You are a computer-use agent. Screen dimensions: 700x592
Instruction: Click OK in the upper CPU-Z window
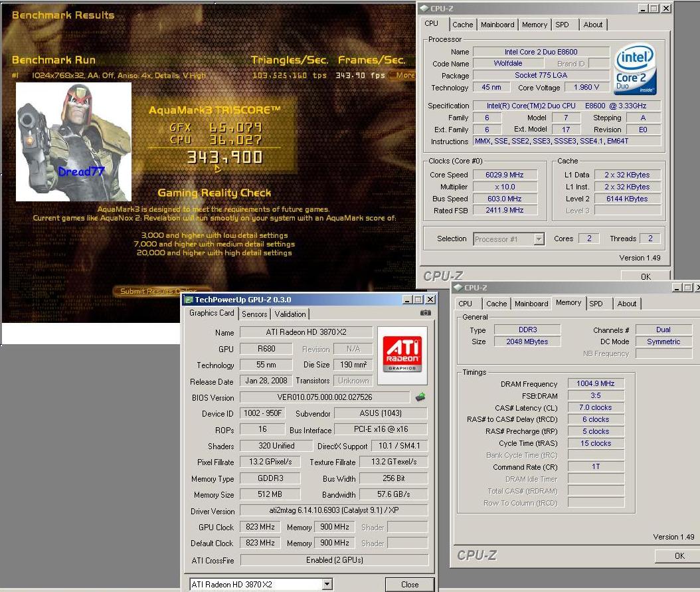(646, 276)
